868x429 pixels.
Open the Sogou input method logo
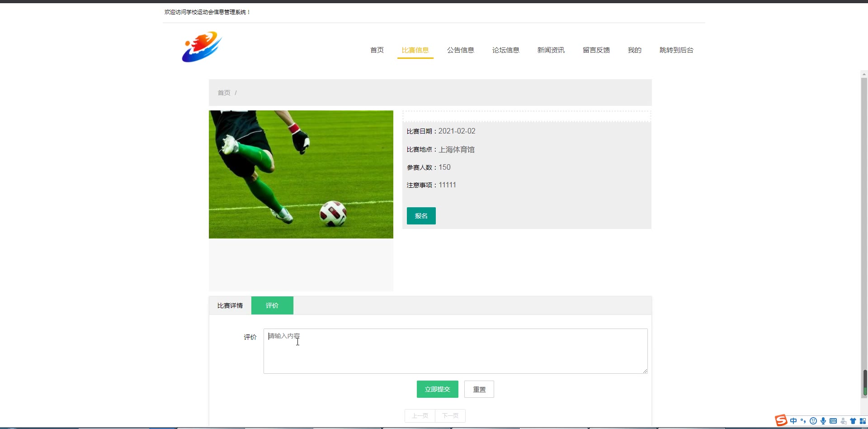pyautogui.click(x=781, y=421)
